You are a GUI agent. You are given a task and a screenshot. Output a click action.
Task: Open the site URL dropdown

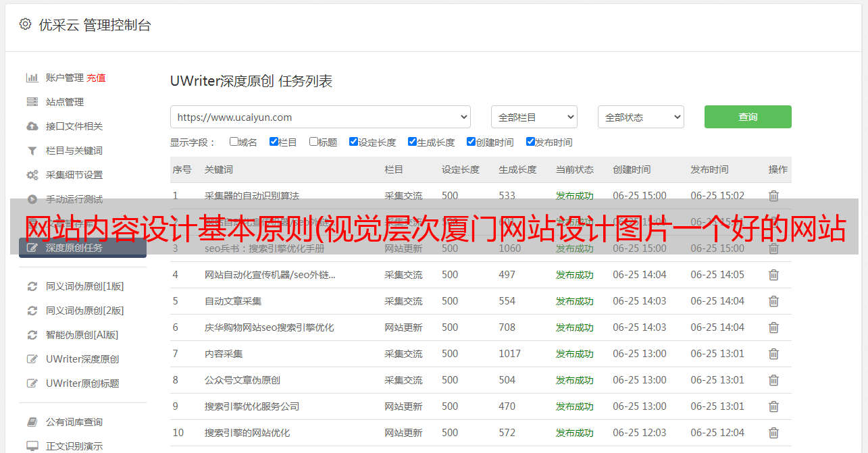point(320,117)
